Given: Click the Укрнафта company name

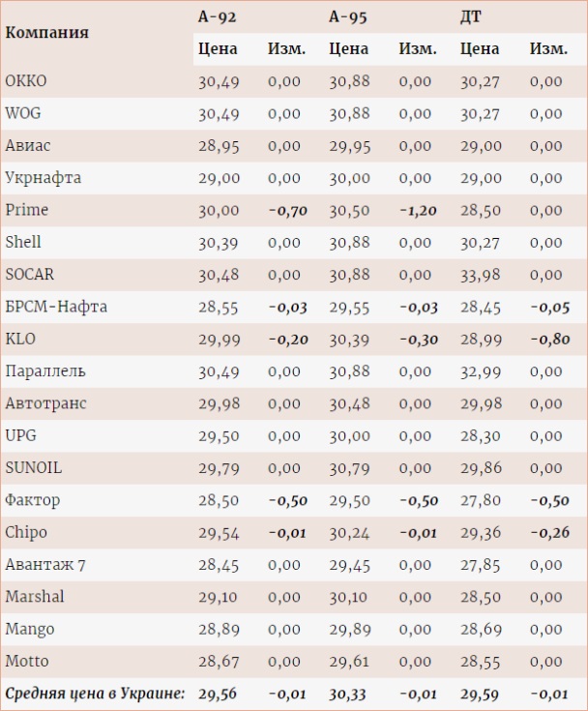Looking at the screenshot, I should pos(44,178).
